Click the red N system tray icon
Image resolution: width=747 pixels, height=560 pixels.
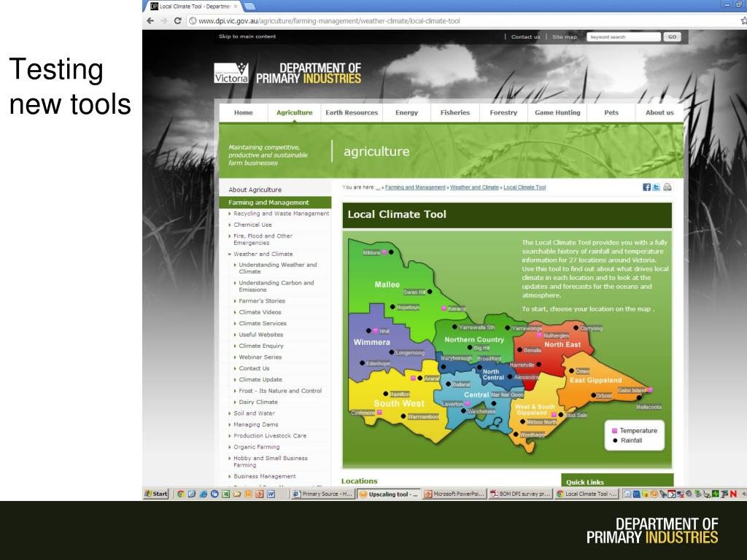(x=733, y=494)
